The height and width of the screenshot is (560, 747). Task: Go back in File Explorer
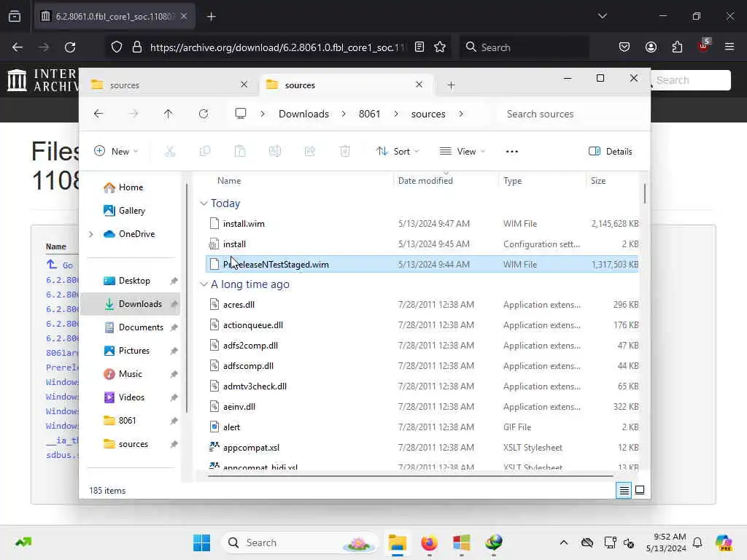coord(98,114)
